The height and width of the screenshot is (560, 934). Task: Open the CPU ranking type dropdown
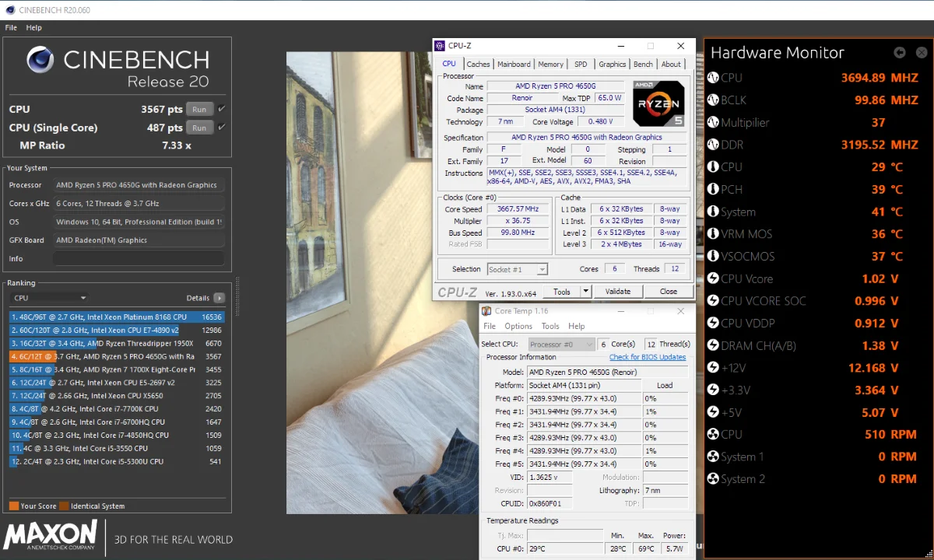[x=50, y=298]
